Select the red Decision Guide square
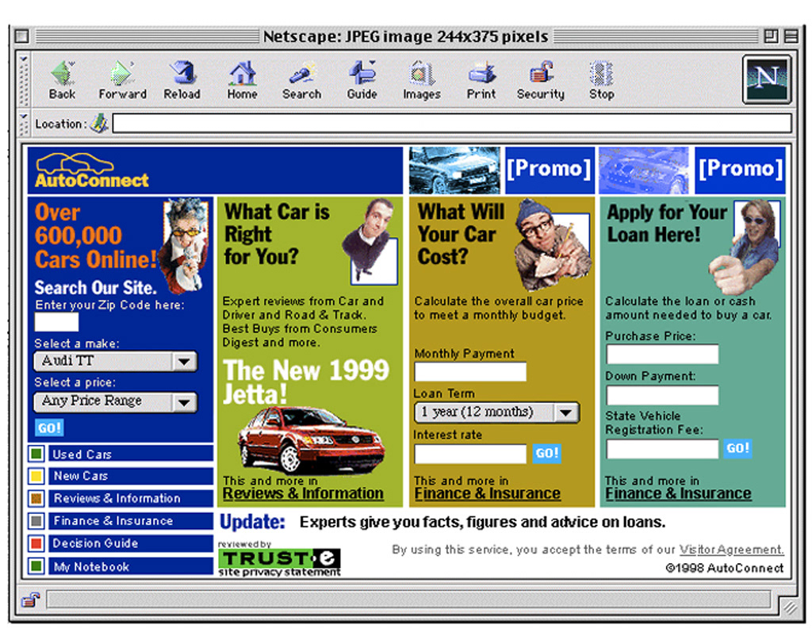Image resolution: width=812 pixels, height=644 pixels. (x=36, y=544)
